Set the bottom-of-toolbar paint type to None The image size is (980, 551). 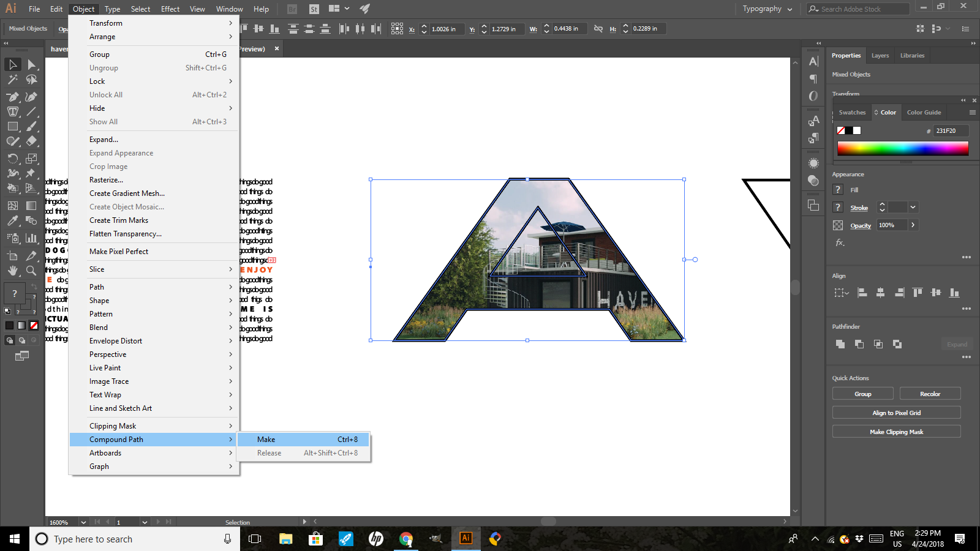tap(34, 326)
